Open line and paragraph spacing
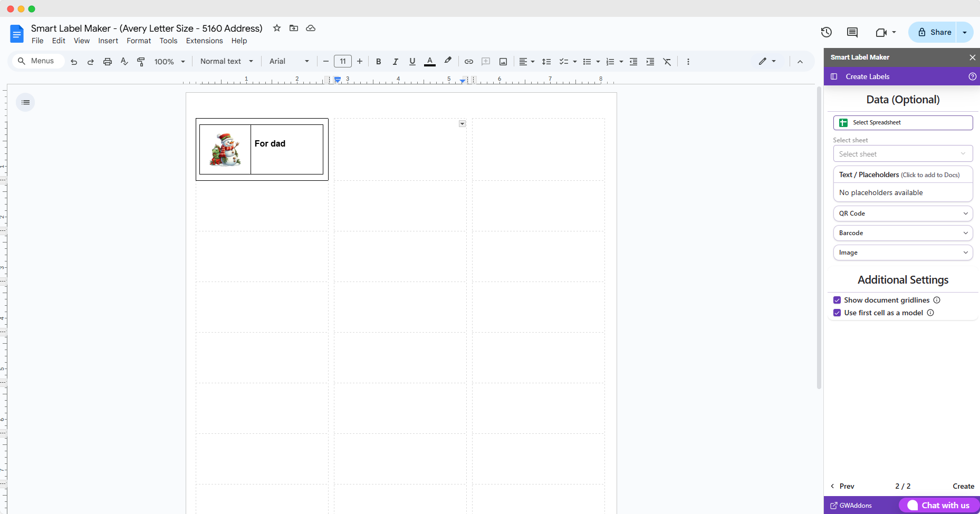Viewport: 980px width, 514px height. pyautogui.click(x=546, y=62)
